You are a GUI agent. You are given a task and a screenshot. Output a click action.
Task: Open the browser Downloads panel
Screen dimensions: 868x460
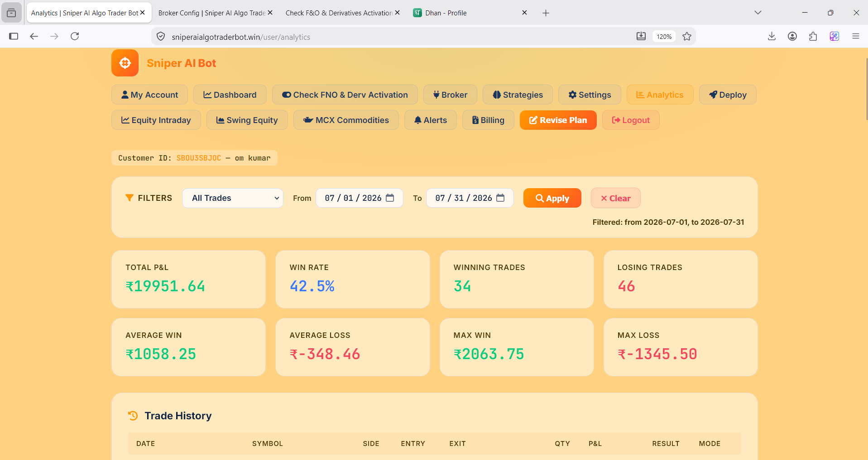tap(772, 36)
